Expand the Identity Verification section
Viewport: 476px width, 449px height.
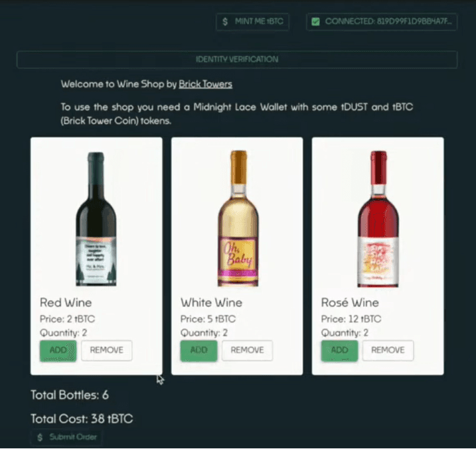coord(237,60)
